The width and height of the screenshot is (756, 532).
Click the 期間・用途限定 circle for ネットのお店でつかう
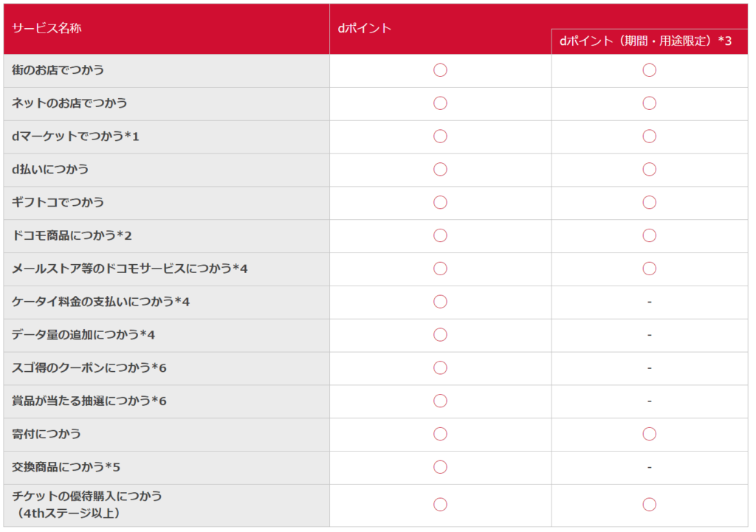coord(649,103)
